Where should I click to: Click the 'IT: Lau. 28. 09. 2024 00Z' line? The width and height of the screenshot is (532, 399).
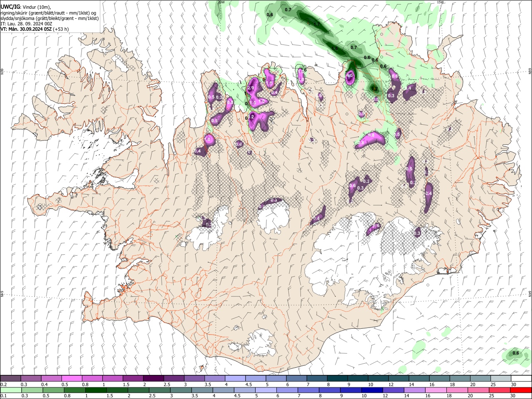click(27, 24)
